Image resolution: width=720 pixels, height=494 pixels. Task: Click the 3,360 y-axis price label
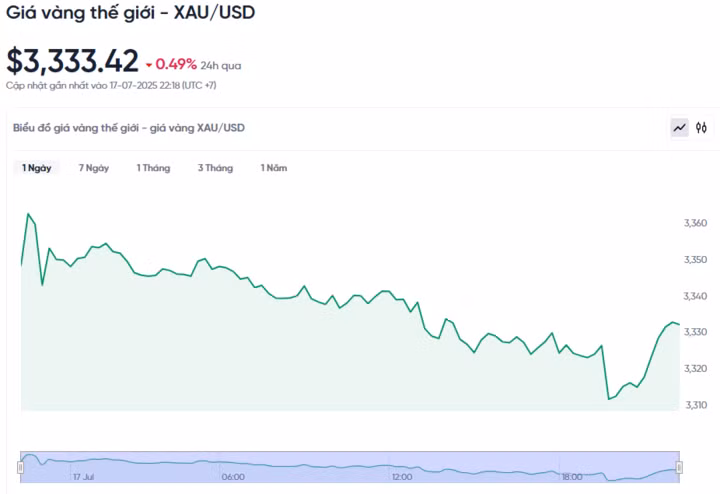coord(695,223)
